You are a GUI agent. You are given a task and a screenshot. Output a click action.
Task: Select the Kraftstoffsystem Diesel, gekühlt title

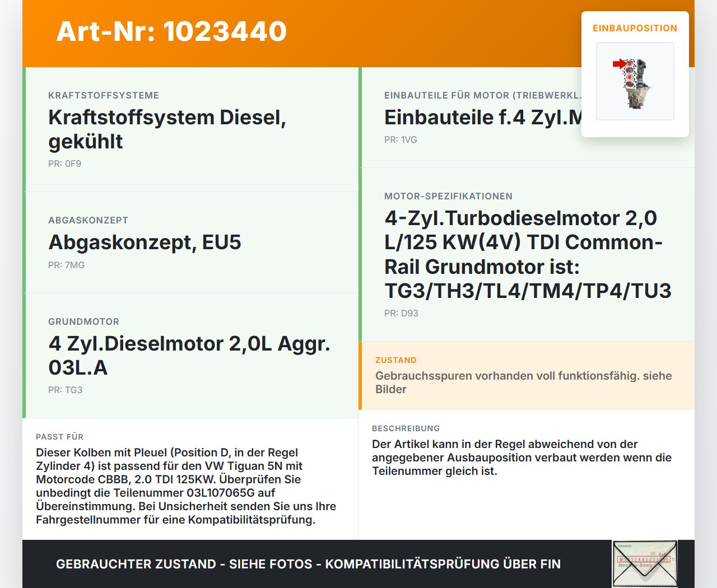coord(167,129)
